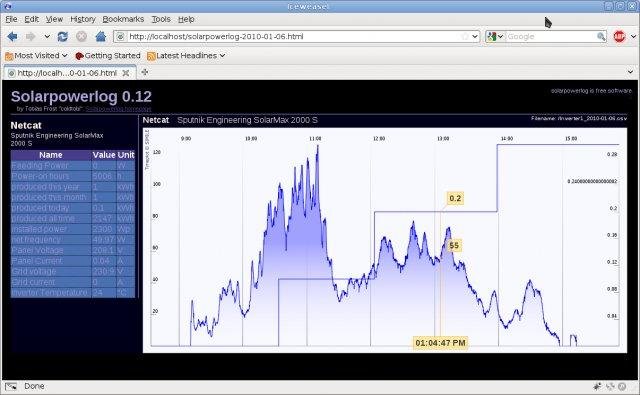Image resolution: width=640 pixels, height=395 pixels.
Task: Click the 0.2 value tooltip on chart
Action: (x=455, y=198)
